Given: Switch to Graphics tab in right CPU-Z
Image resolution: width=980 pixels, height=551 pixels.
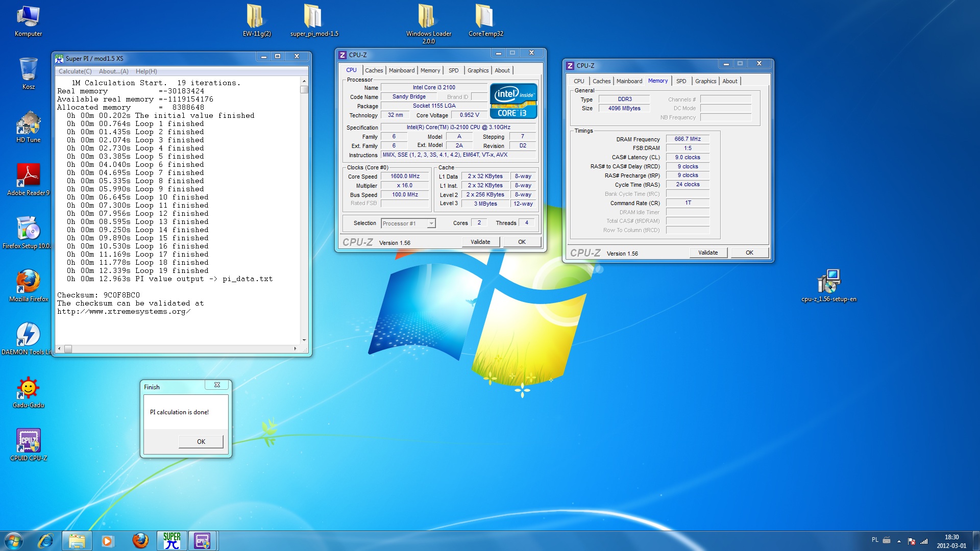Looking at the screenshot, I should pos(706,81).
